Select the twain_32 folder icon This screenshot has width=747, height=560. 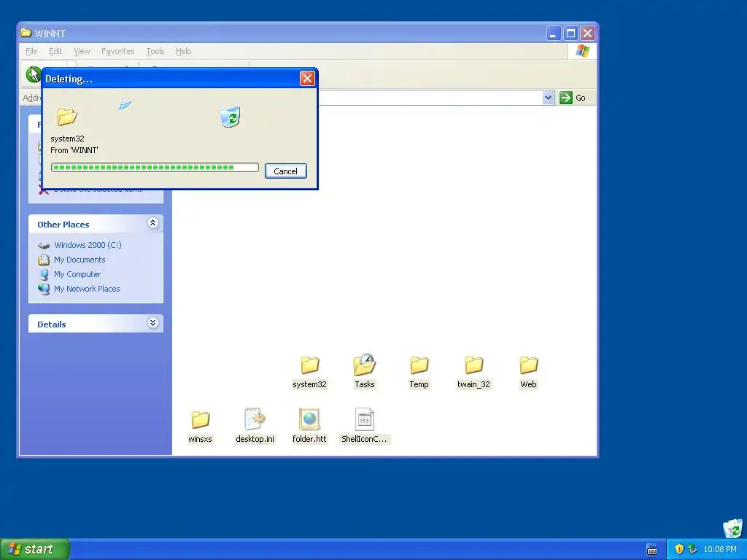click(x=474, y=365)
